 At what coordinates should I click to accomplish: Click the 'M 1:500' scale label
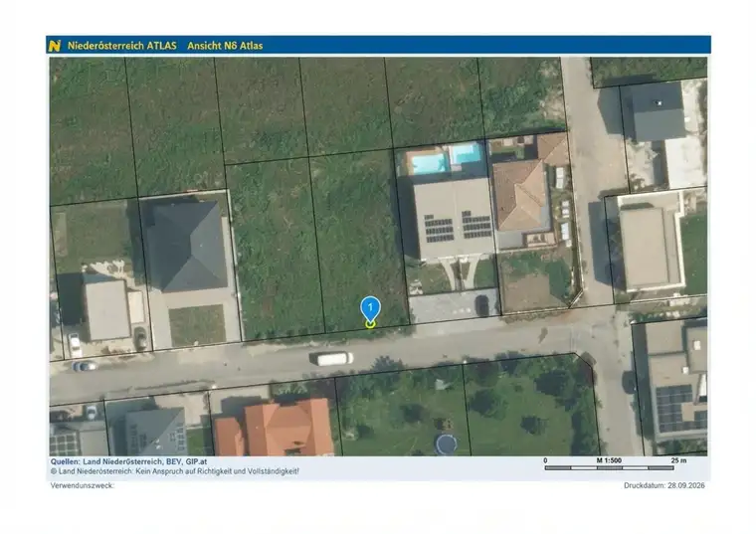(x=609, y=460)
